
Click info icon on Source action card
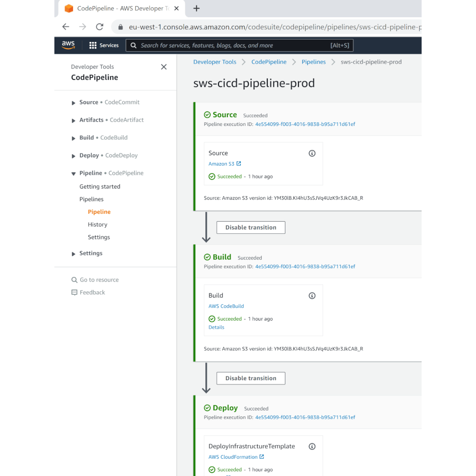312,153
